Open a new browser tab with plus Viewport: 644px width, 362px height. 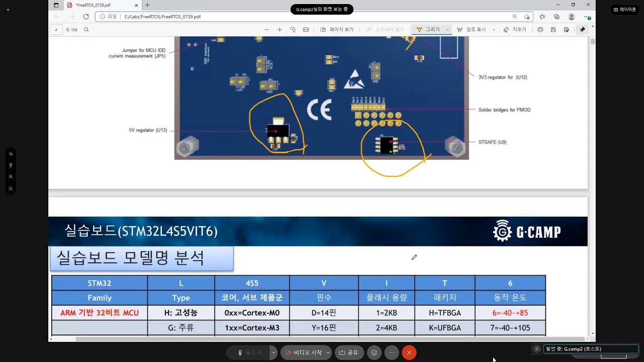[147, 5]
